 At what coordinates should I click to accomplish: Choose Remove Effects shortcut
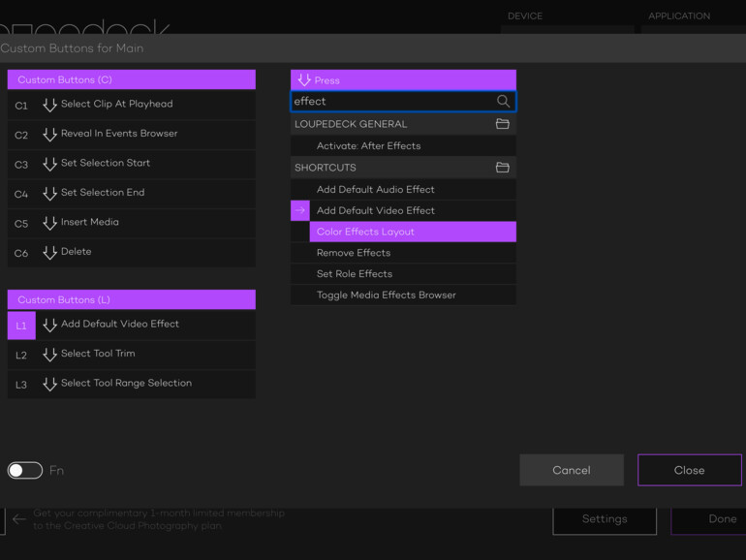[x=403, y=253]
